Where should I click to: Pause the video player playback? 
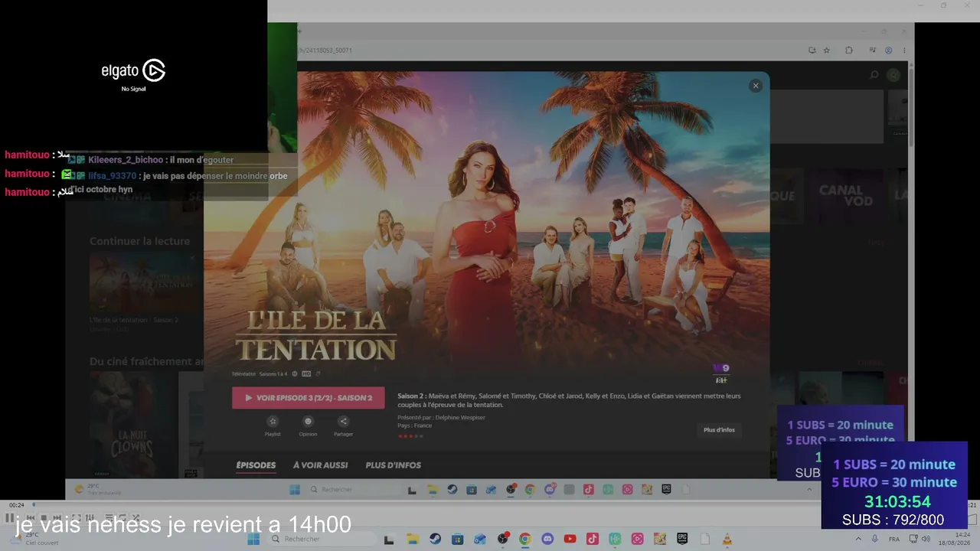(9, 518)
